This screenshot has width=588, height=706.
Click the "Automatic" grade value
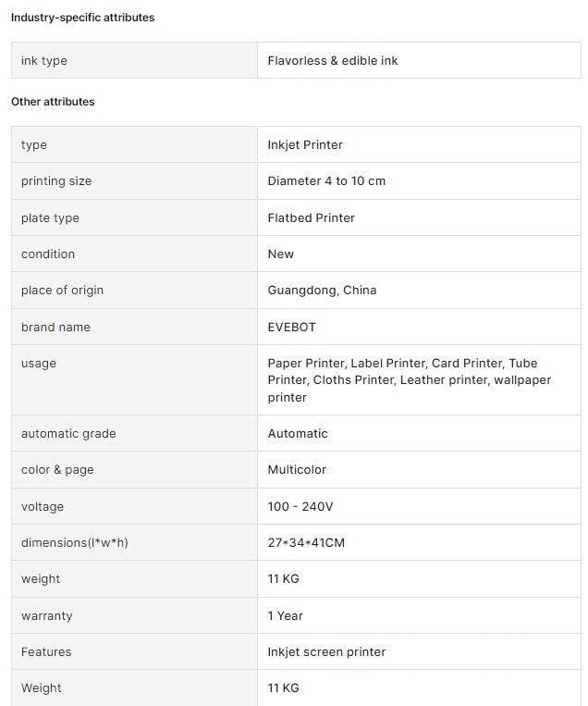point(298,434)
